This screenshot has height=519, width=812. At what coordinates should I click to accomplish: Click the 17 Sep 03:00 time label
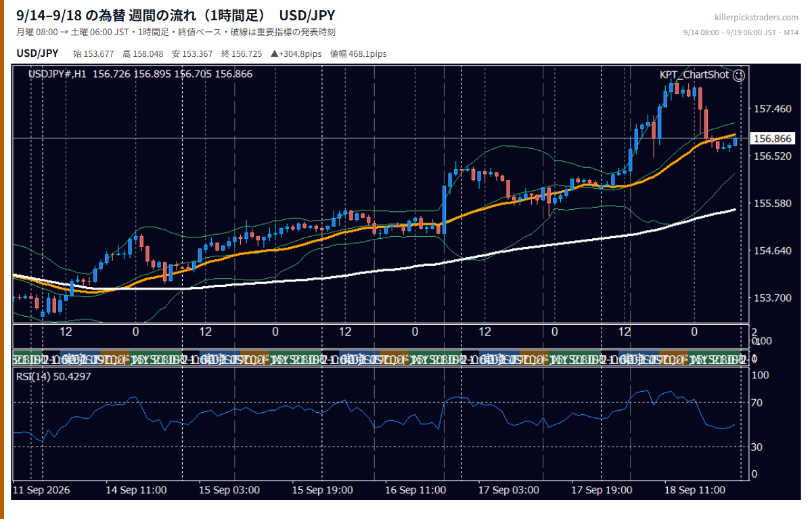(508, 490)
